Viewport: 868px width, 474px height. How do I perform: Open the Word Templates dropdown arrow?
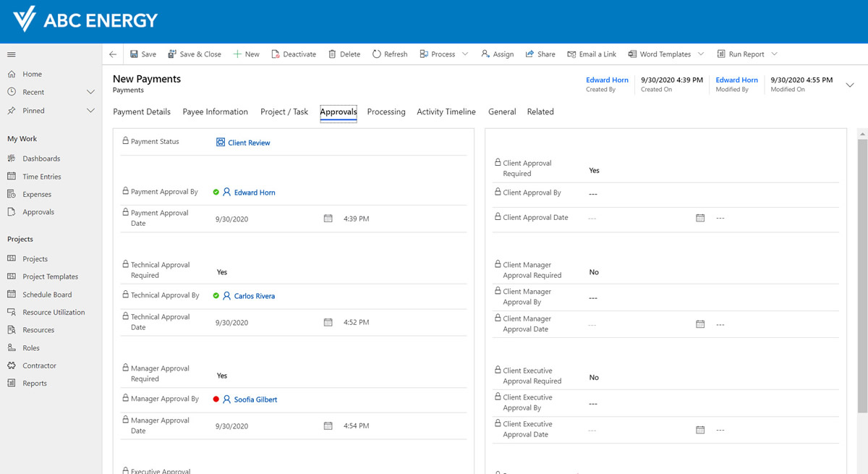click(x=700, y=54)
